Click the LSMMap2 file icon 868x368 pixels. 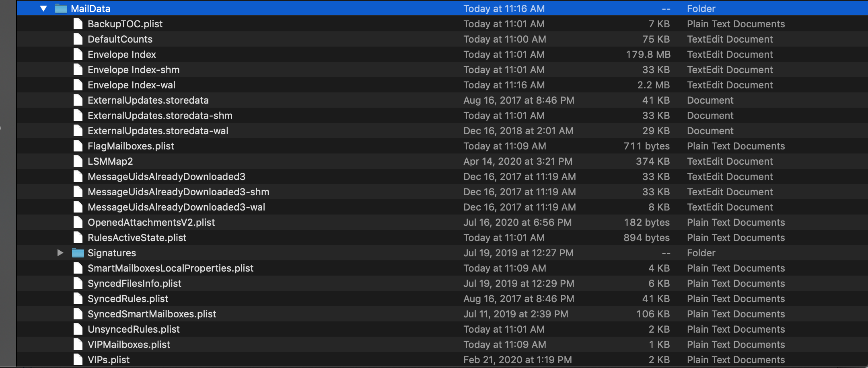click(x=78, y=161)
